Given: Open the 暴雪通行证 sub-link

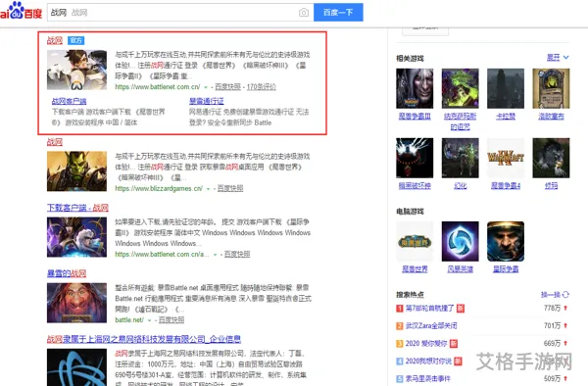Looking at the screenshot, I should point(206,101).
